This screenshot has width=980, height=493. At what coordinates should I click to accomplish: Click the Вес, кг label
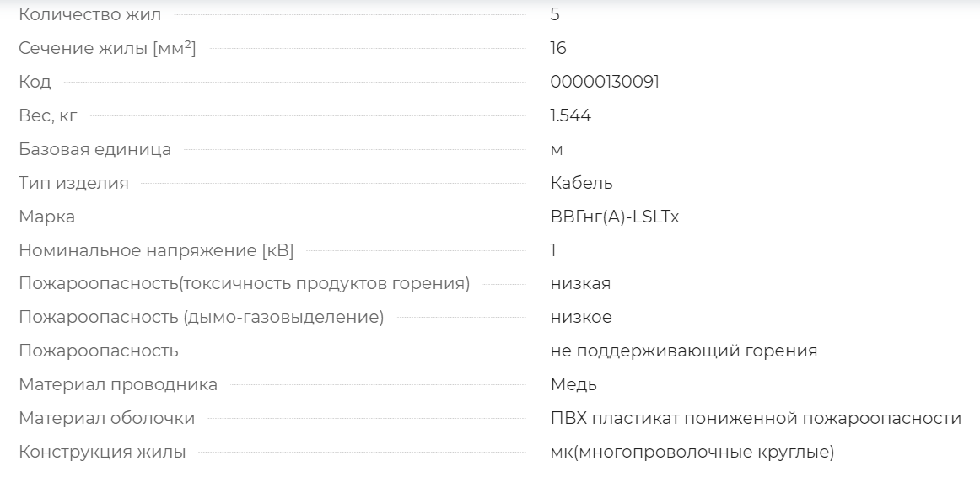tap(48, 115)
